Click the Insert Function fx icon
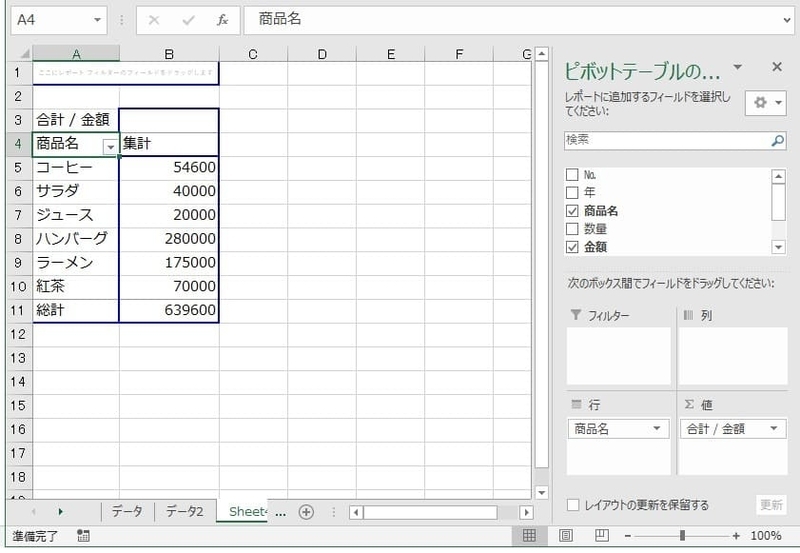 tap(222, 20)
